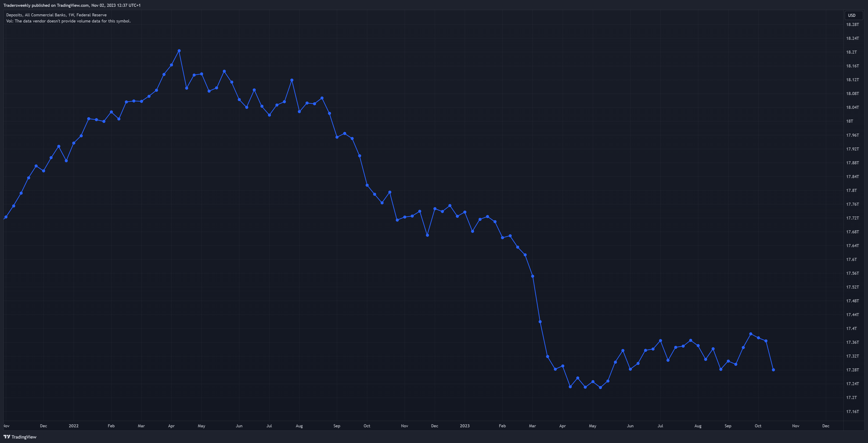Click the volume data unavailable notice

coord(68,21)
